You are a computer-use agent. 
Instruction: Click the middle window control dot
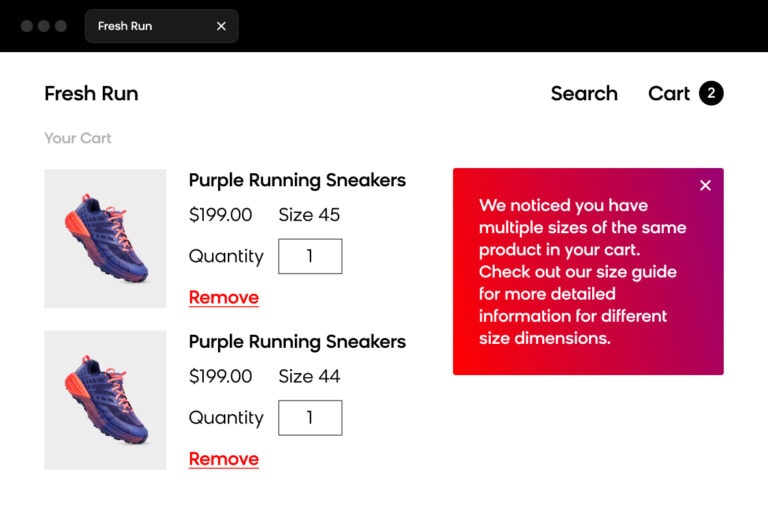(x=44, y=26)
